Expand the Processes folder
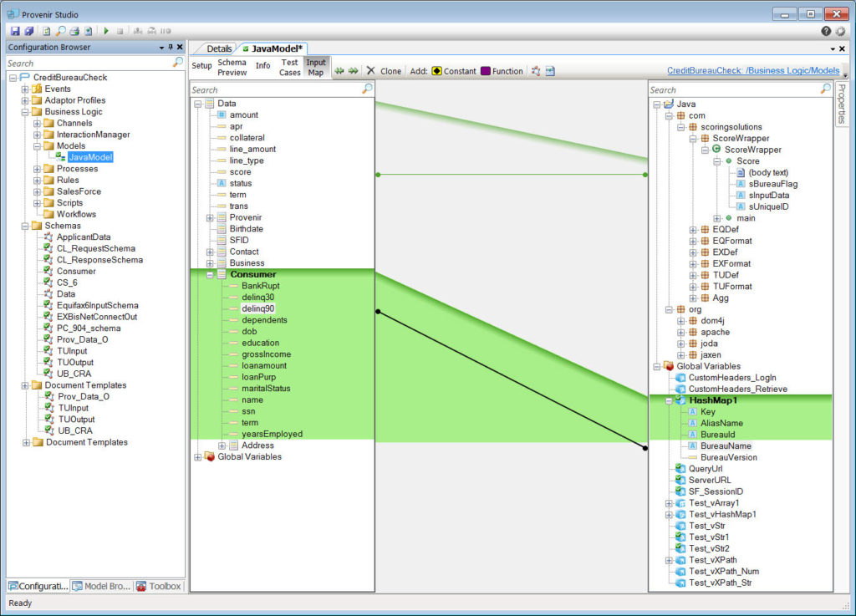 tap(37, 169)
